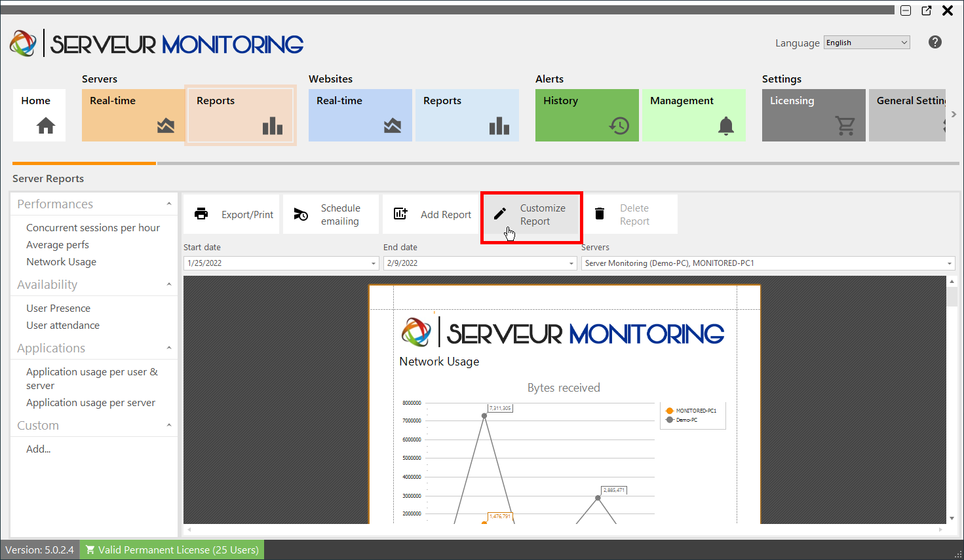Click the 2,885,471 data point label
Screen dimensions: 964x560
pyautogui.click(x=614, y=490)
